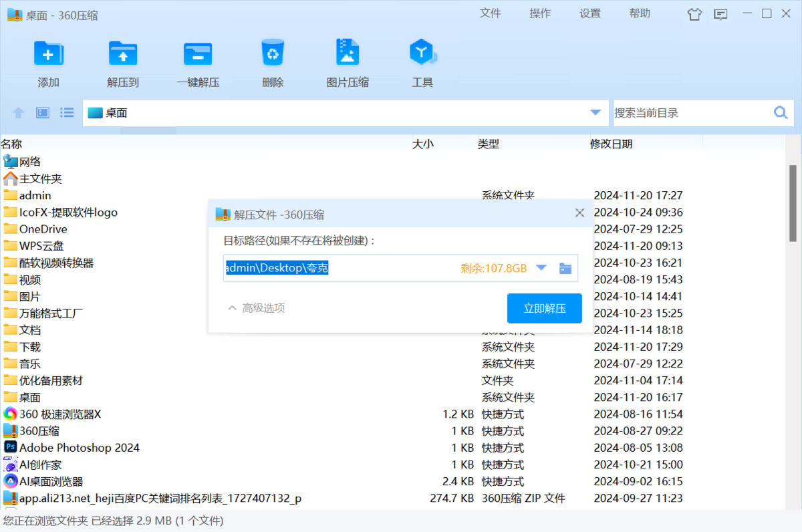Click the 添加 (Add) toolbar icon
The width and height of the screenshot is (802, 532).
[x=49, y=53]
